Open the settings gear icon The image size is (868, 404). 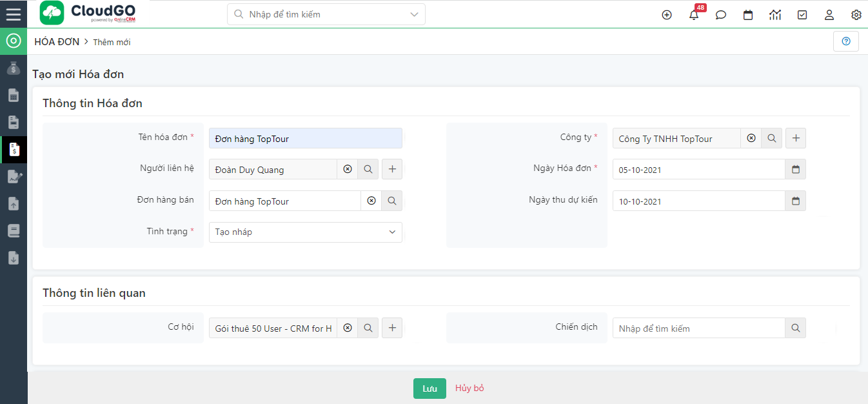pyautogui.click(x=856, y=15)
